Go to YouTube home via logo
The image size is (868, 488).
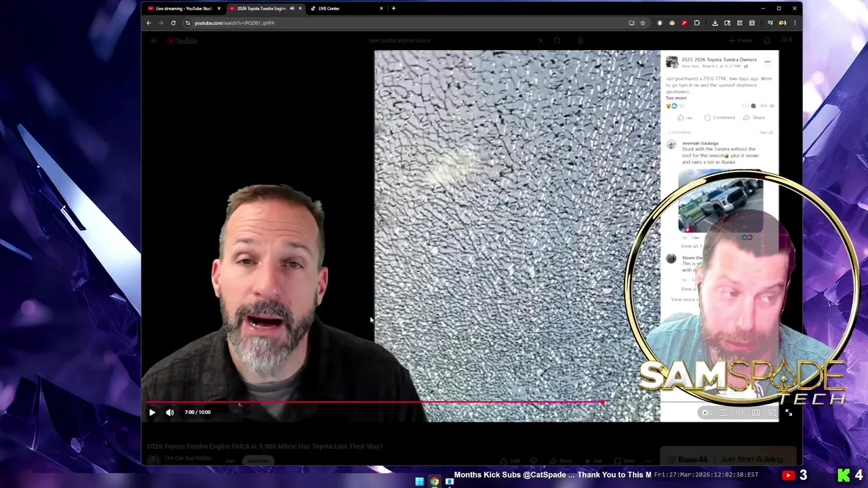coord(182,41)
